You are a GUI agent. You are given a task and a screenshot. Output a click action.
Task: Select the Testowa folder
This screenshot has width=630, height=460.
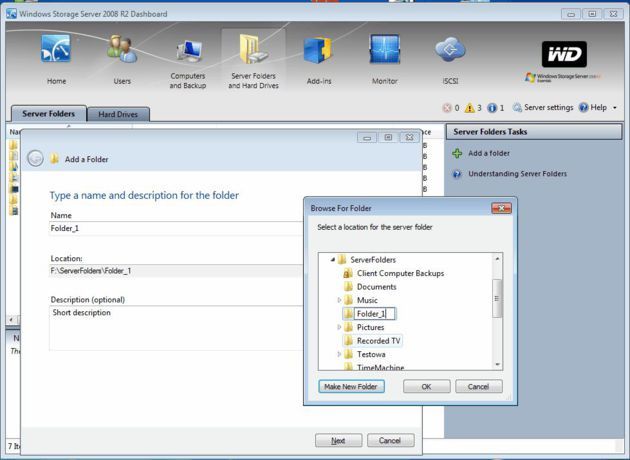click(x=371, y=354)
